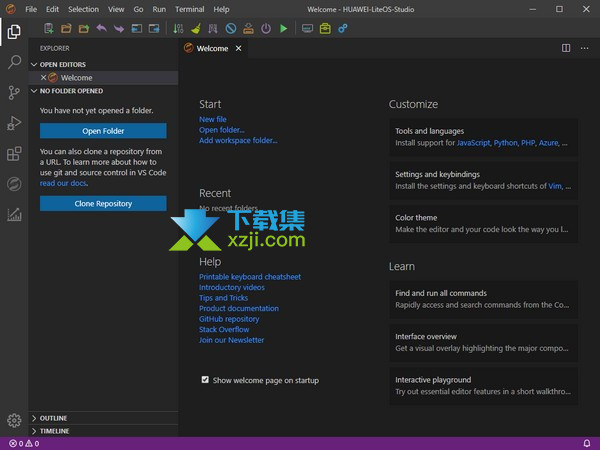
Task: Click the purple back arrow icon
Action: click(x=101, y=28)
